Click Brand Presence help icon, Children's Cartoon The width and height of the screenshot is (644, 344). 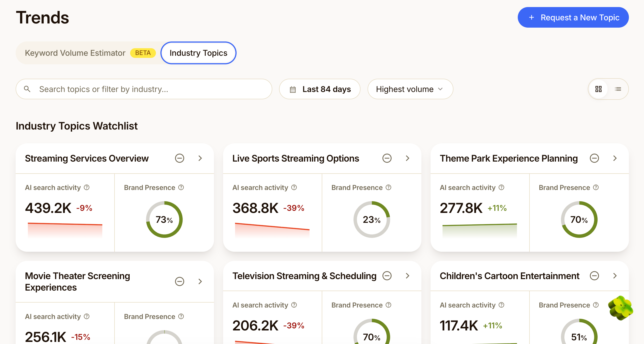tap(596, 305)
